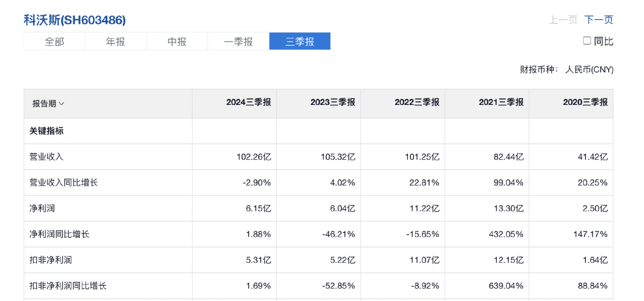Expand the 报告期 dropdown
644x301 pixels.
pos(49,104)
